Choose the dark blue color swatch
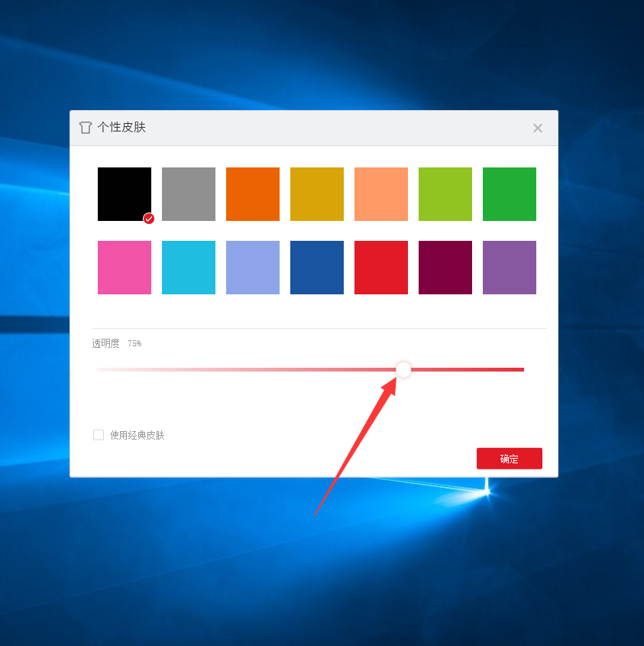 click(x=317, y=268)
